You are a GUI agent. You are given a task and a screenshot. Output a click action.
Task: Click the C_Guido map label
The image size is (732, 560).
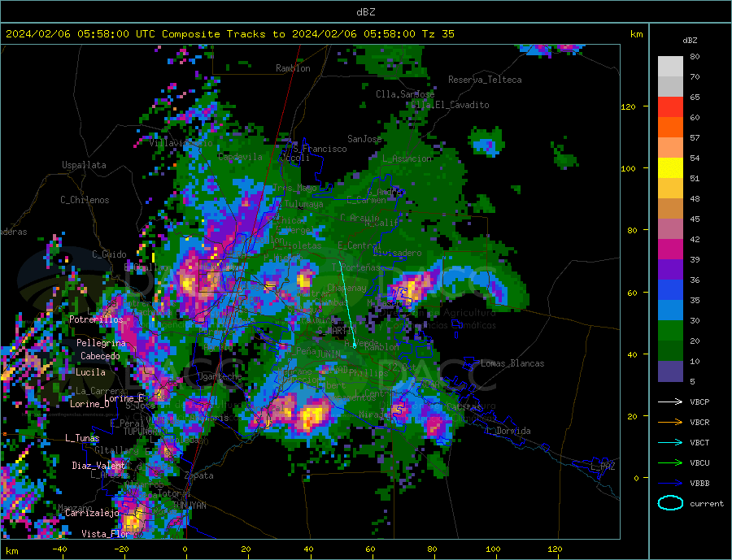109,254
